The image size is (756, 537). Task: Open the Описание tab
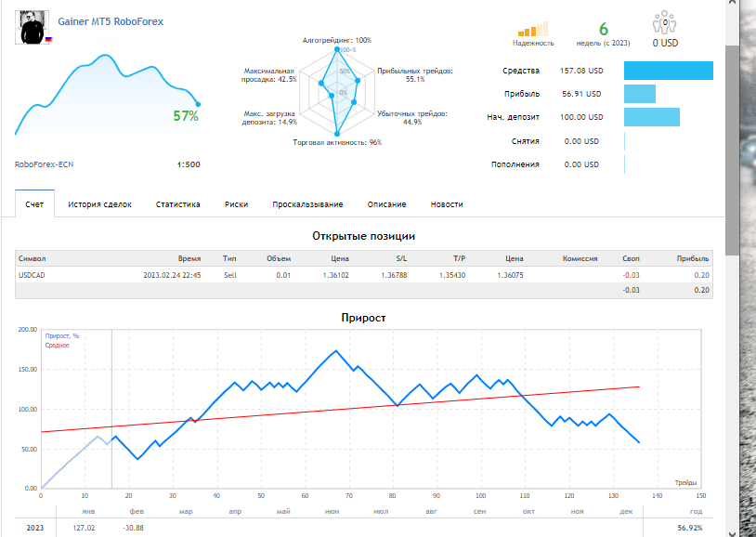click(x=386, y=204)
